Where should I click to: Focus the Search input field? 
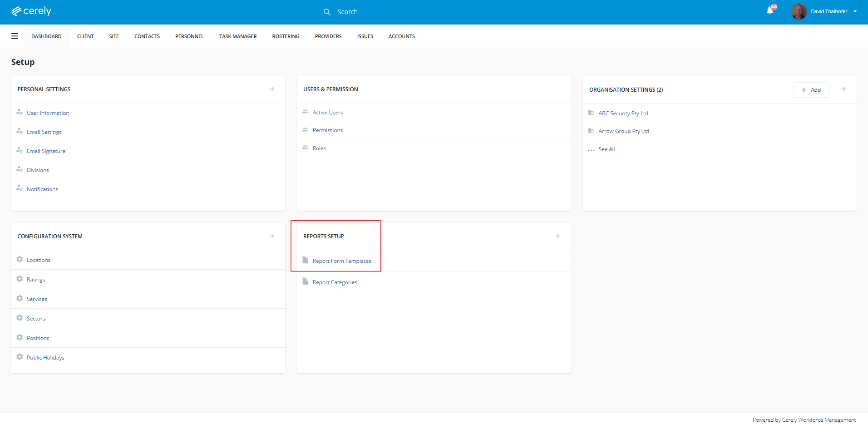pos(386,12)
